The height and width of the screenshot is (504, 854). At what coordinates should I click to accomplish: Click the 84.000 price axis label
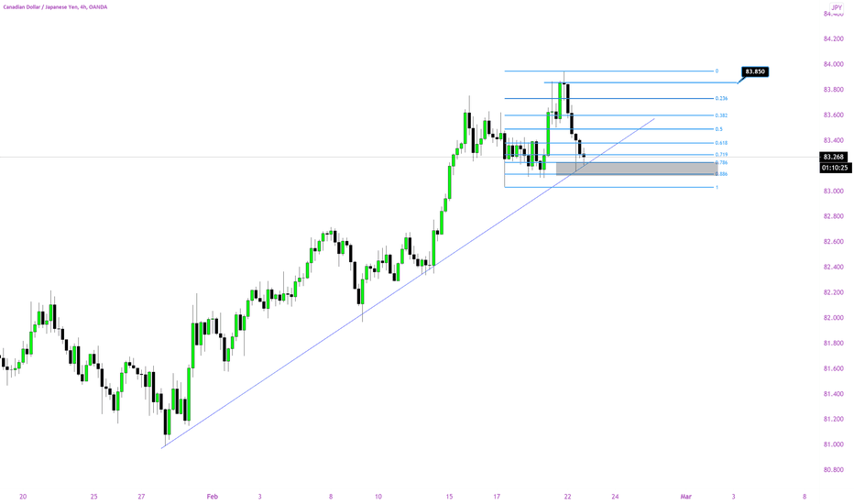point(833,64)
